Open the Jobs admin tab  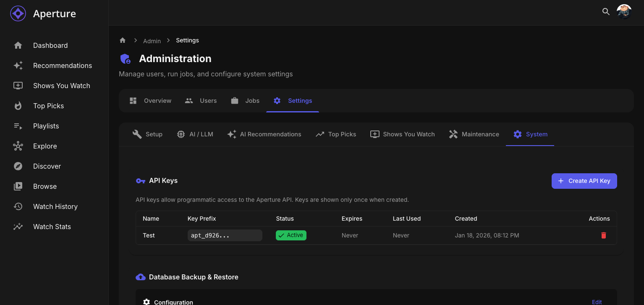[x=246, y=101]
